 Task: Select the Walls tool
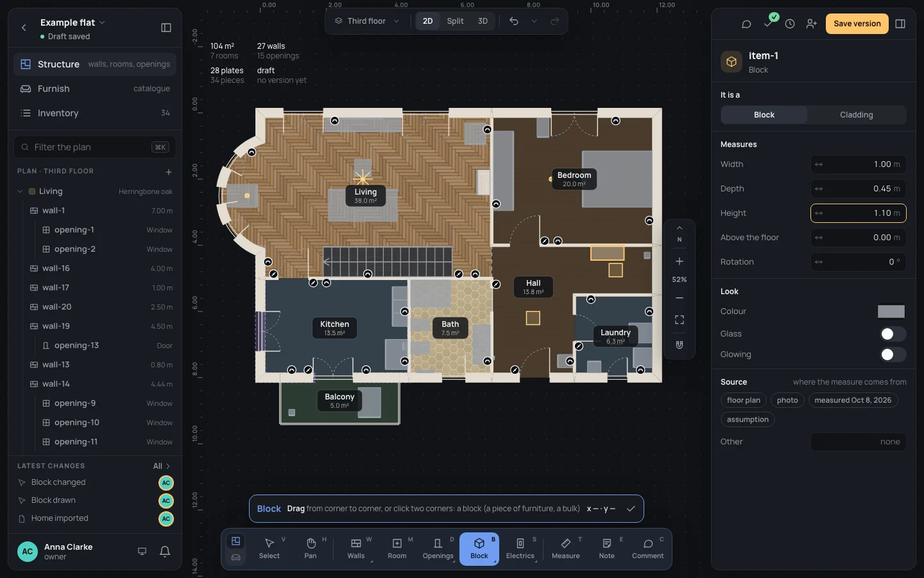pyautogui.click(x=356, y=548)
